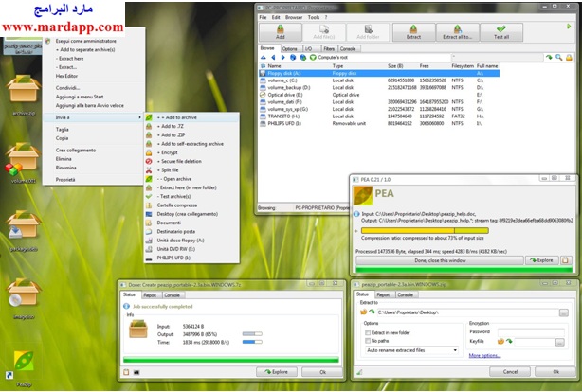Image resolution: width=582 pixels, height=392 pixels.
Task: Click the yellow compression ratio bar in the PEA window
Action: pos(425,231)
